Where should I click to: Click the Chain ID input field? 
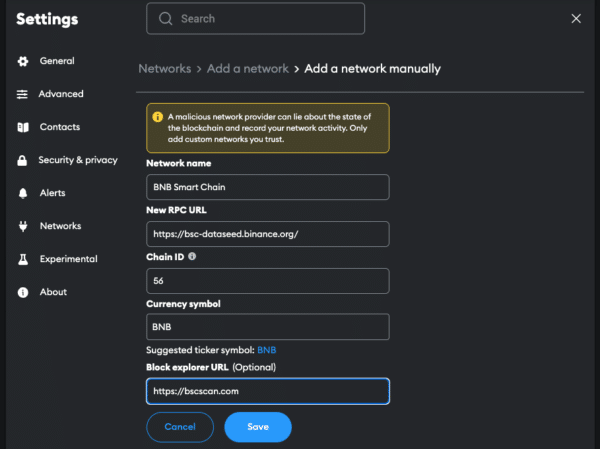click(x=268, y=281)
